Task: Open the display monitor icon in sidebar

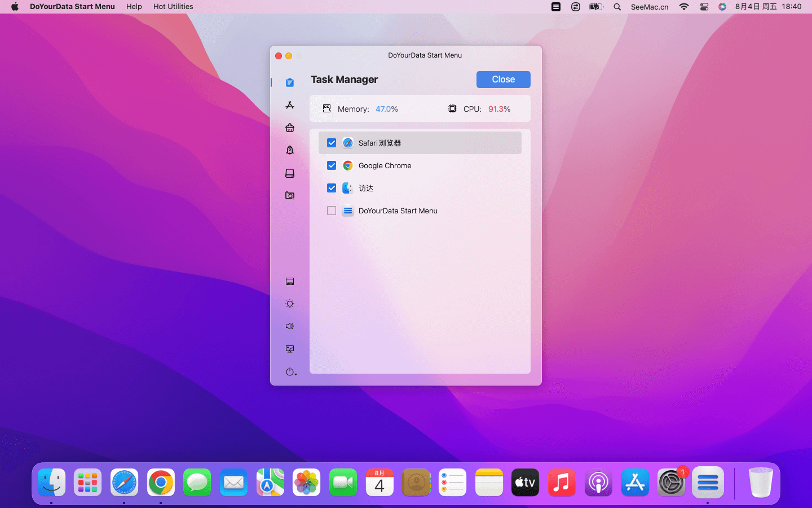Action: 290,349
